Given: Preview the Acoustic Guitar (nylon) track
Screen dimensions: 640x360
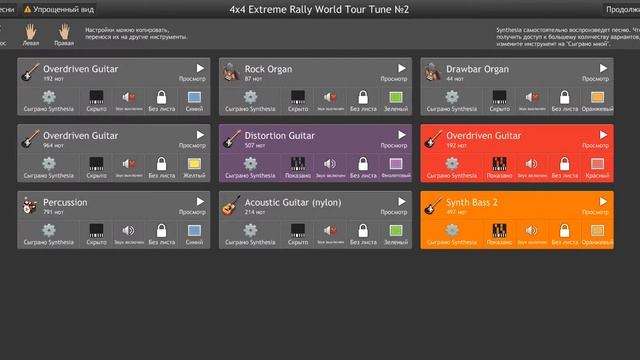Looking at the screenshot, I should click(402, 202).
